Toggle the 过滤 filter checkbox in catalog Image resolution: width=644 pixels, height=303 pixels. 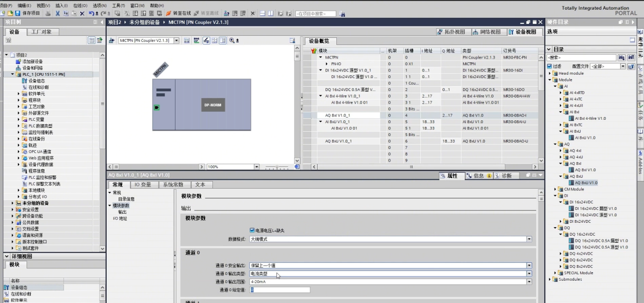[x=550, y=66]
